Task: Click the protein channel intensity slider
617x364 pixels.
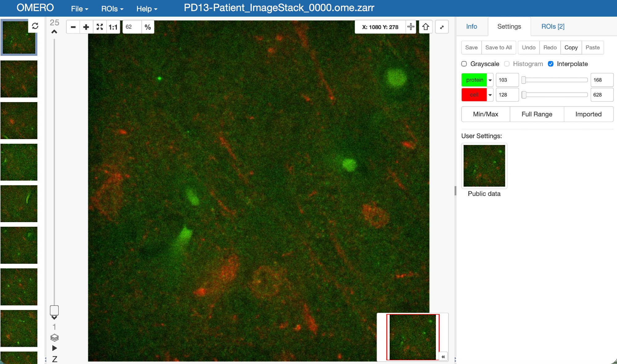Action: pos(555,80)
